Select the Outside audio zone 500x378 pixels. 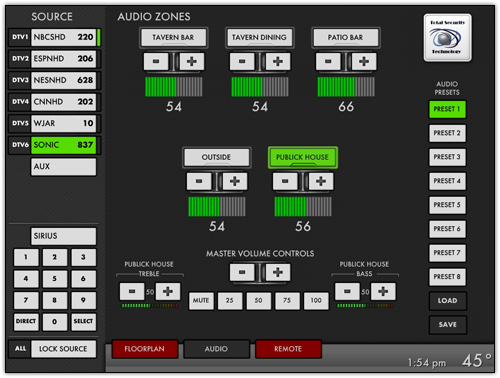[216, 157]
